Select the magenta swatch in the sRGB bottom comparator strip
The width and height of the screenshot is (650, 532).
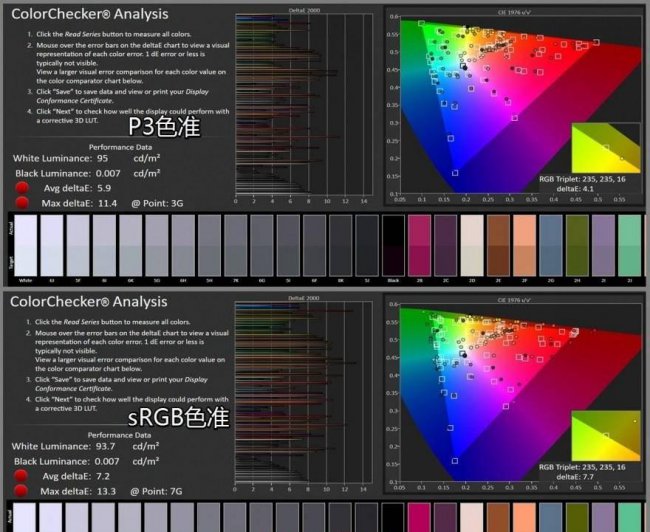419,517
